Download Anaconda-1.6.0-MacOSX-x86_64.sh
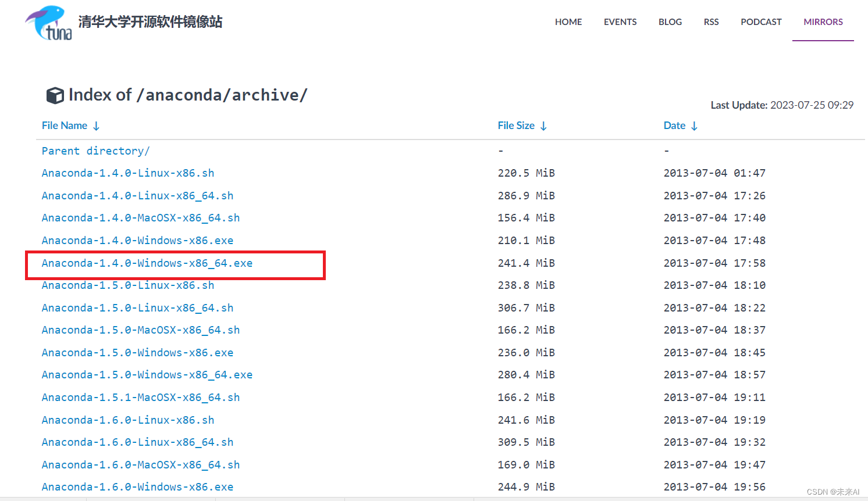This screenshot has height=501, width=868. (141, 465)
